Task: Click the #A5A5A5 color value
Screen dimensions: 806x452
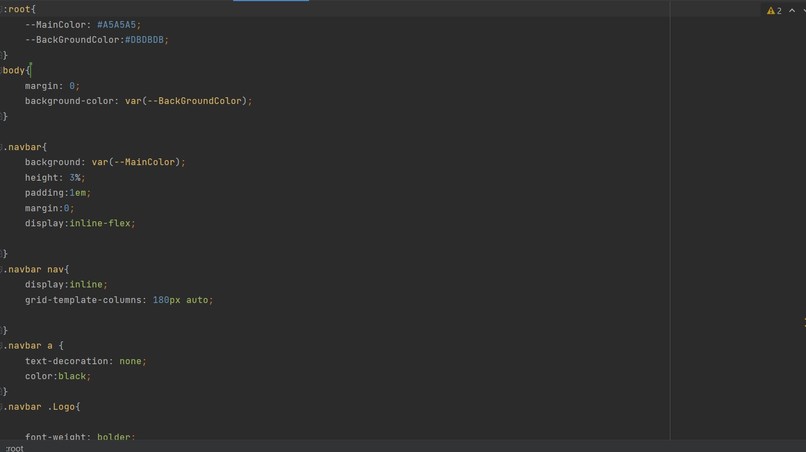Action: [x=116, y=25]
